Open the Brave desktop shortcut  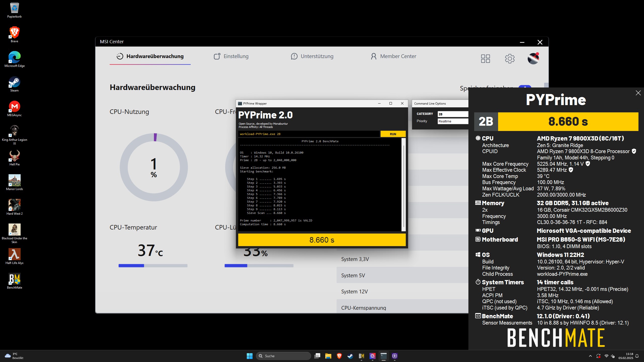[x=14, y=35]
